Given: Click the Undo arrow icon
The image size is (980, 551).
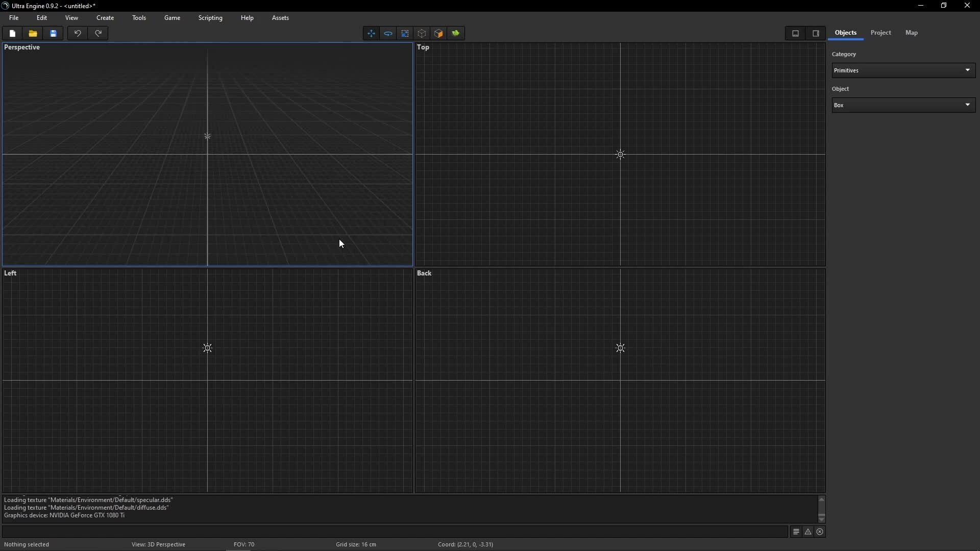Looking at the screenshot, I should 78,34.
